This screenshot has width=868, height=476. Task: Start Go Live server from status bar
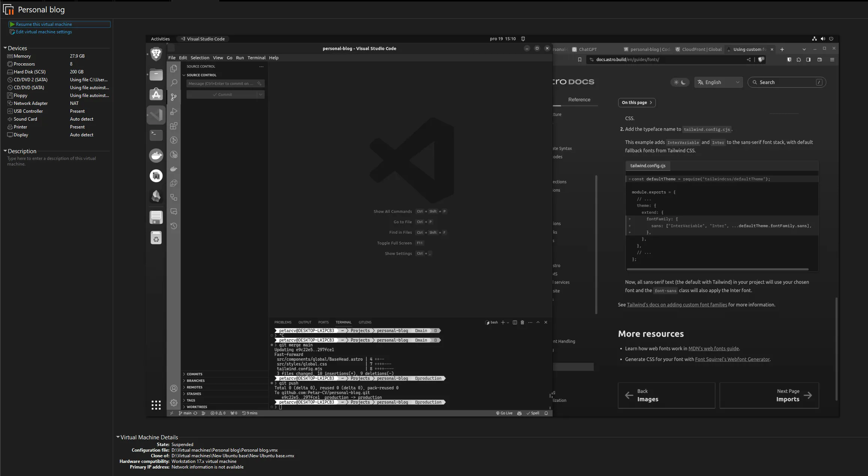pos(504,413)
